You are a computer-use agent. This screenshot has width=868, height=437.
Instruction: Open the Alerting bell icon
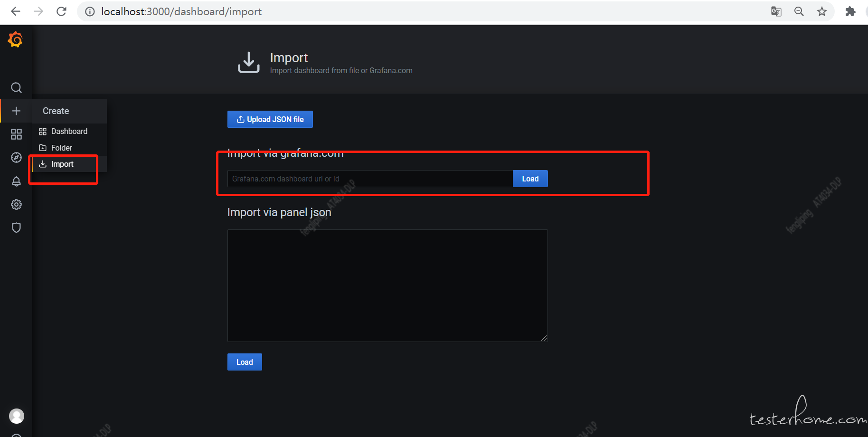pos(16,181)
